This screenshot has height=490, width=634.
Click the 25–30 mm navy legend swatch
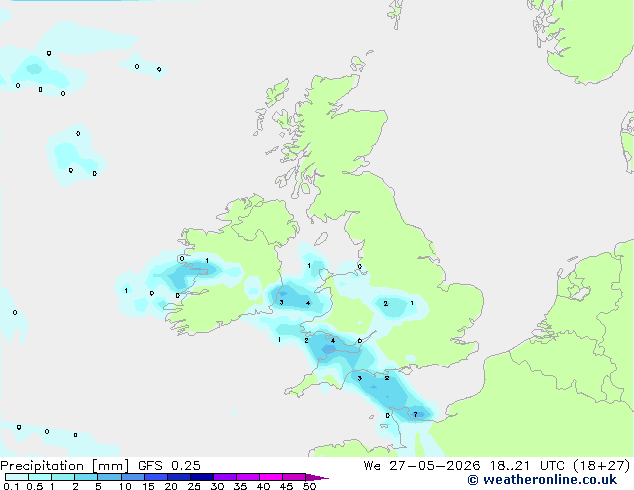click(x=202, y=477)
